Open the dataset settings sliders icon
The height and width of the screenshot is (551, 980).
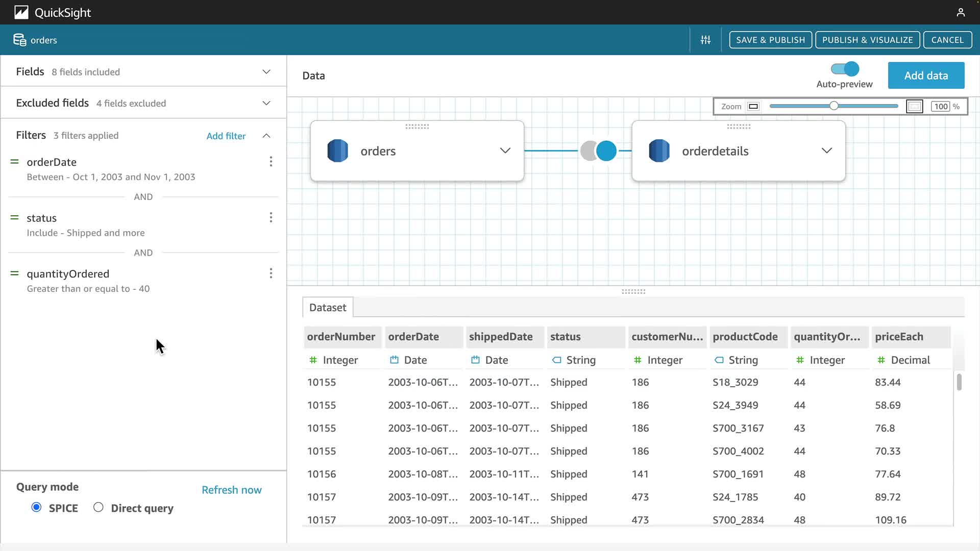pyautogui.click(x=705, y=40)
